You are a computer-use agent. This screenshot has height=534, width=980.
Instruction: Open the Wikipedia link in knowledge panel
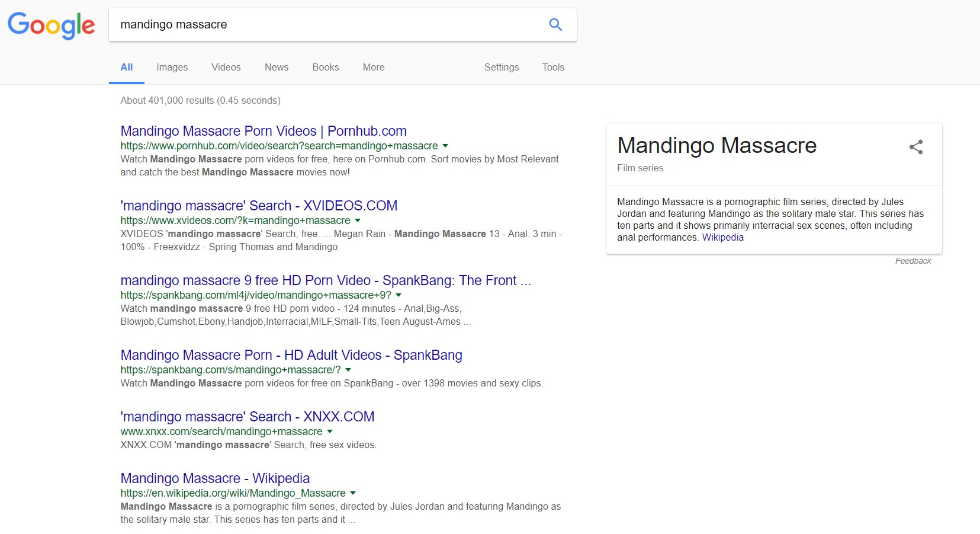point(723,238)
